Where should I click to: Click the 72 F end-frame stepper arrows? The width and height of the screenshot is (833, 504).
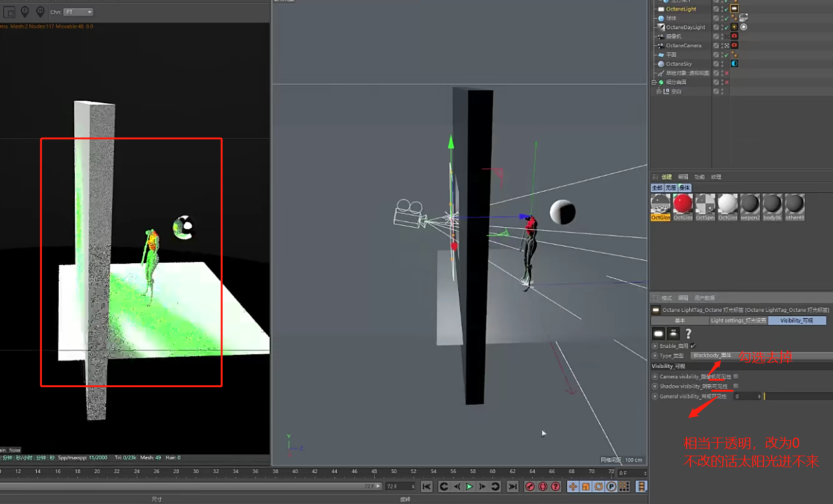point(413,487)
